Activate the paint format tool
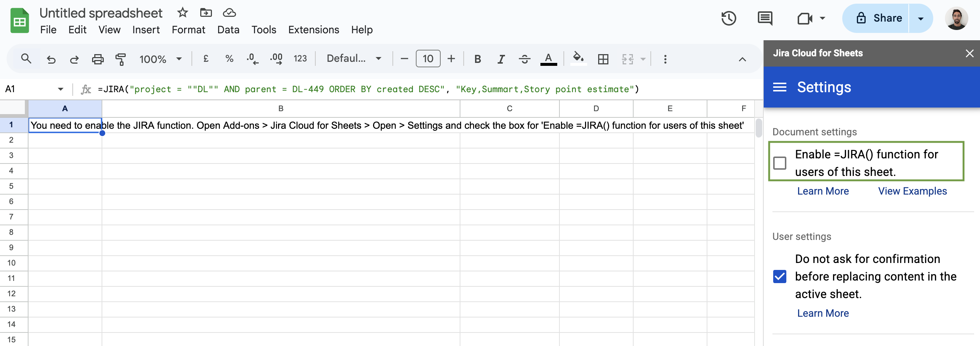The image size is (980, 346). [121, 59]
